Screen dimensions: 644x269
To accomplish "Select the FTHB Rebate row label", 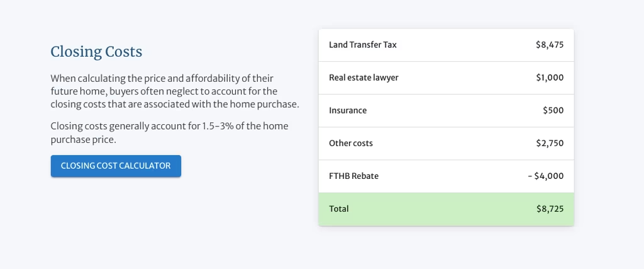I will pos(353,176).
